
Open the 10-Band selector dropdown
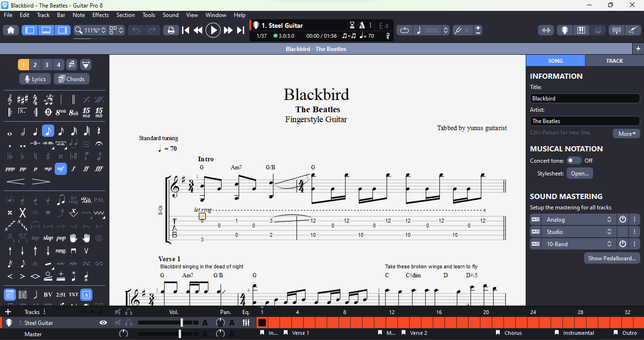609,244
